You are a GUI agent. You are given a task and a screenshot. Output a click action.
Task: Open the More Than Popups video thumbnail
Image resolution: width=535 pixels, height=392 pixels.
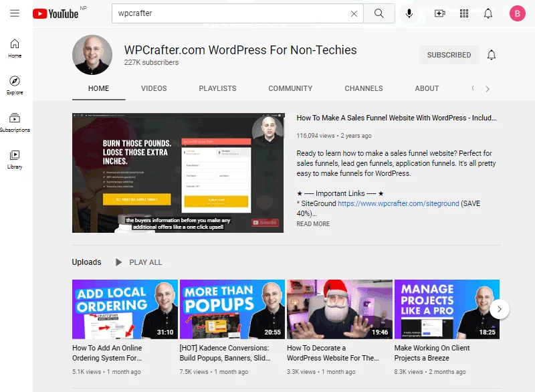tap(232, 310)
